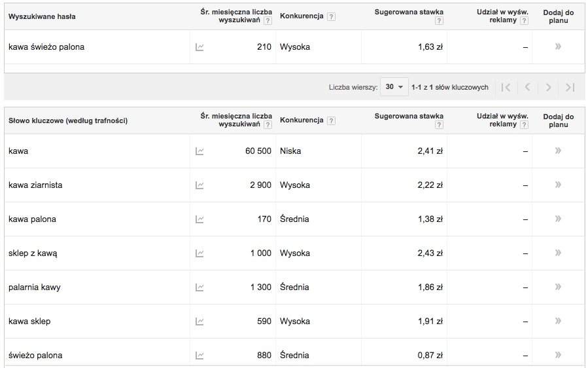Open trend chart for 'kawa świeżo palona'

(x=199, y=47)
